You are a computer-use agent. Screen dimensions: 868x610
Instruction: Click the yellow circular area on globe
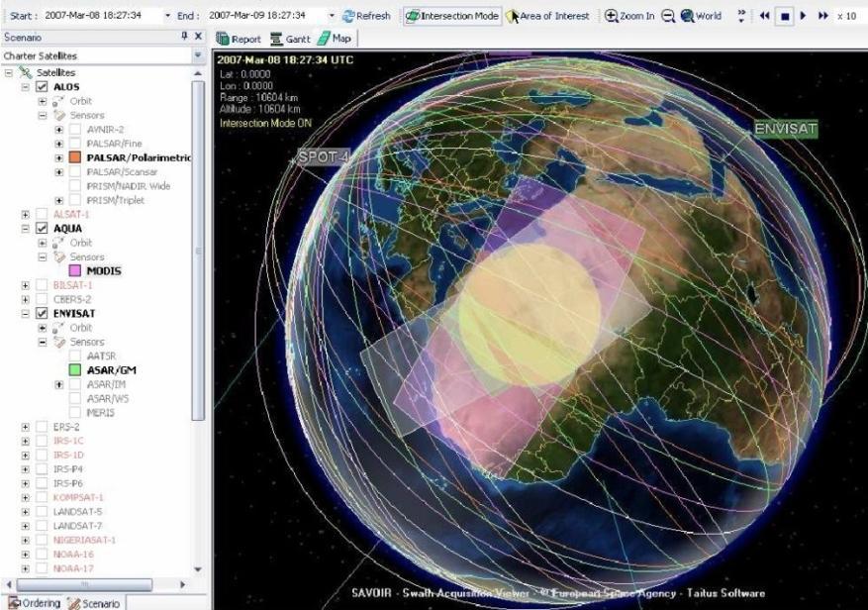tap(530, 315)
